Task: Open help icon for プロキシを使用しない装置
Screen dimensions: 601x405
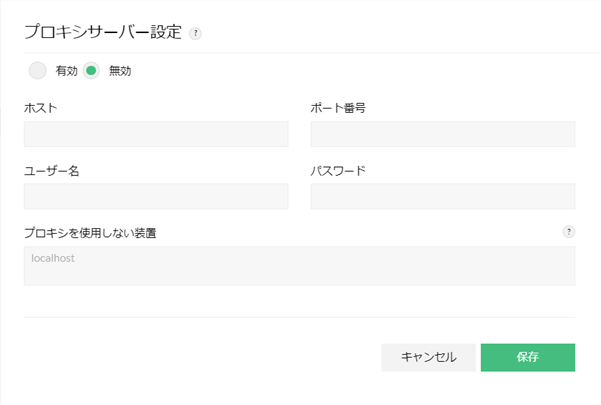Action: [x=568, y=232]
